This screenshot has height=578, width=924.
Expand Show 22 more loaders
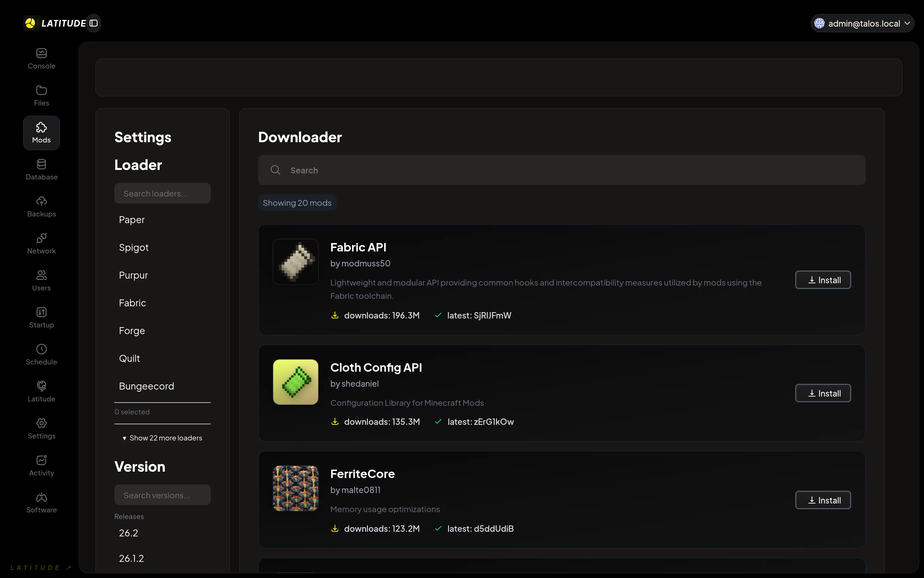click(162, 438)
